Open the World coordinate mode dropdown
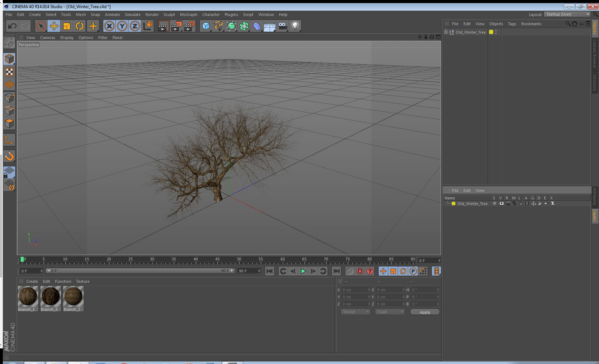This screenshot has height=364, width=599. point(356,312)
